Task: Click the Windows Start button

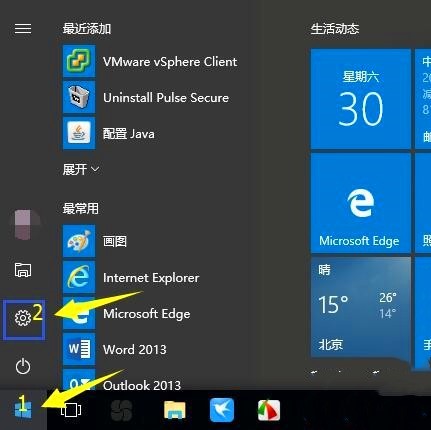Action: (23, 410)
